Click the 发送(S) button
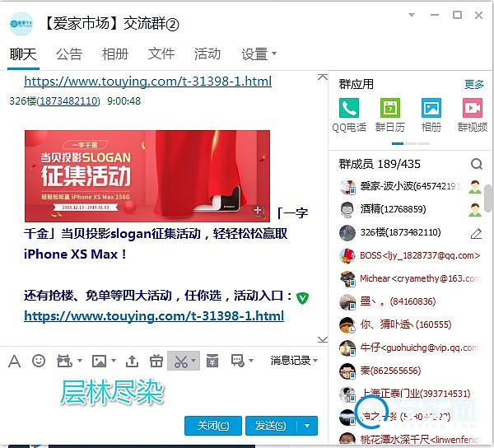This screenshot has height=448, width=494. [x=271, y=426]
